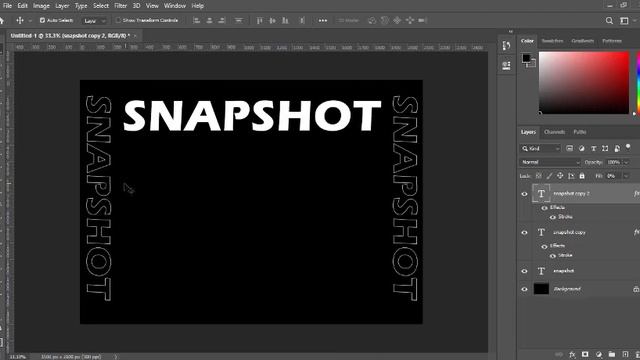Open the History panel icon
Screen dimensions: 640x360
pyautogui.click(x=507, y=45)
